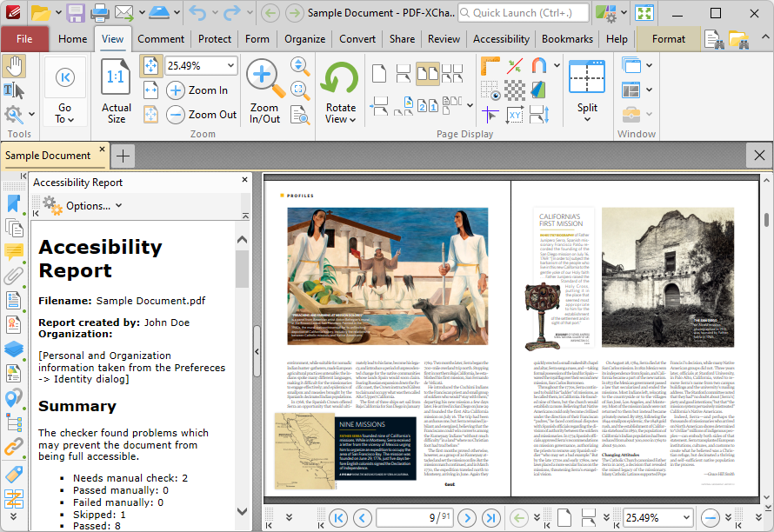Screen dimensions: 774x532
Task: Click the scroll down arrow in report pane
Action: tap(242, 511)
